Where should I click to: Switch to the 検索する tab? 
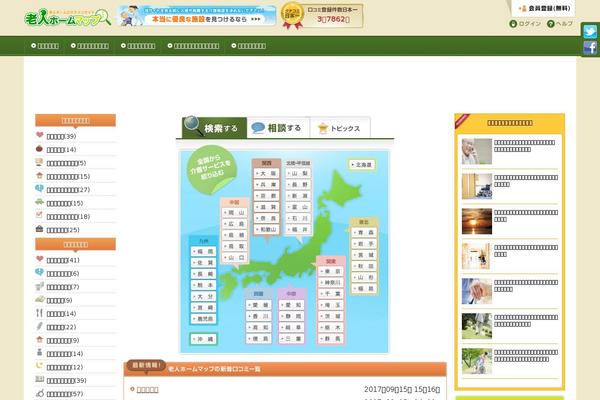click(215, 128)
